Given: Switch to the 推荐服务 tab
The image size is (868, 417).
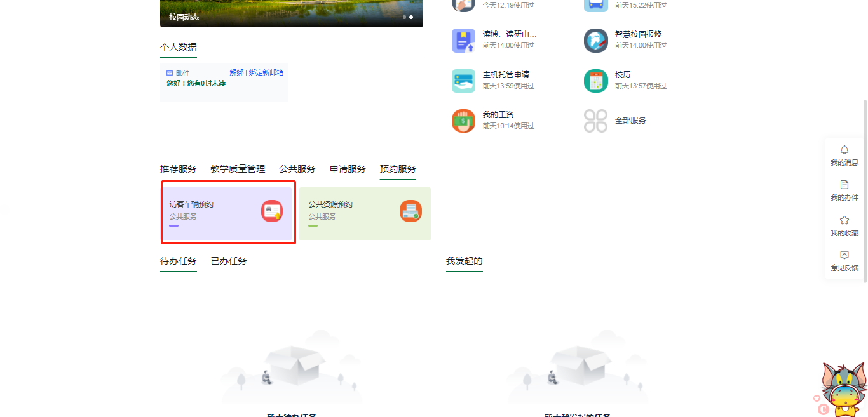Looking at the screenshot, I should pyautogui.click(x=178, y=169).
